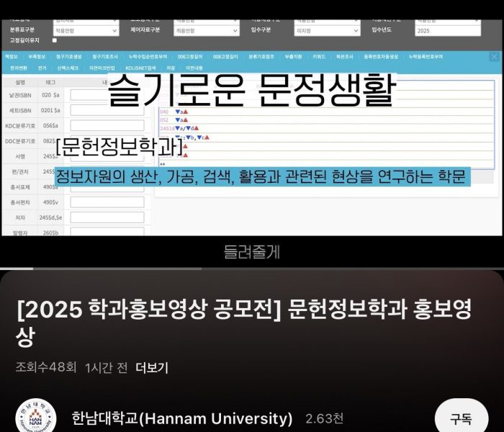Click the 1시간 전 upload time
504x432 pixels.
[107, 368]
